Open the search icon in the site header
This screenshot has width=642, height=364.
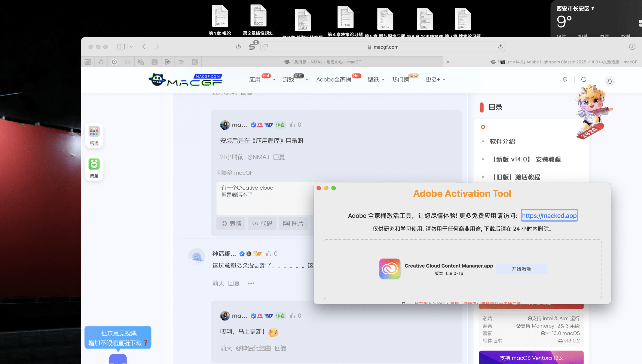584,80
